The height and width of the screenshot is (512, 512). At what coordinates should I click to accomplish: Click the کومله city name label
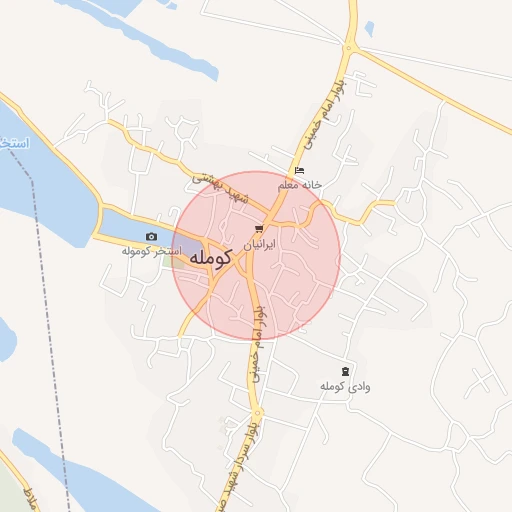coord(210,257)
